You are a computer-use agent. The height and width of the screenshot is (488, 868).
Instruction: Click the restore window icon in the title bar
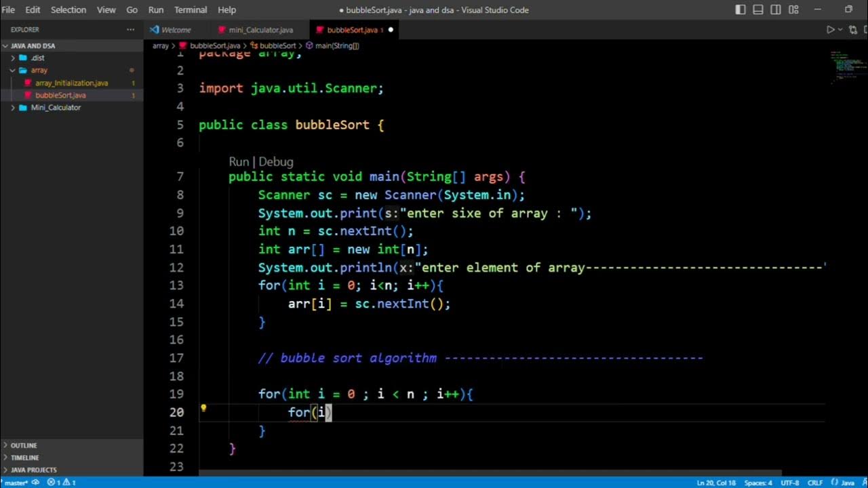tap(848, 9)
